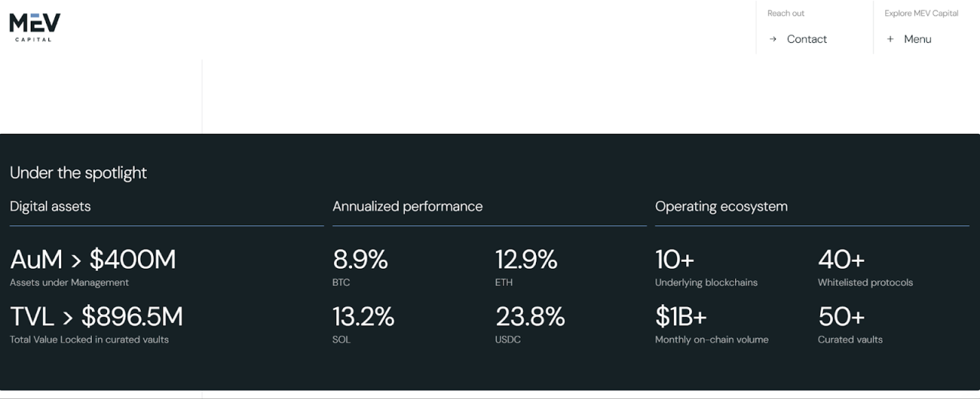Image resolution: width=980 pixels, height=399 pixels.
Task: Expand the Menu navigation
Action: (917, 39)
